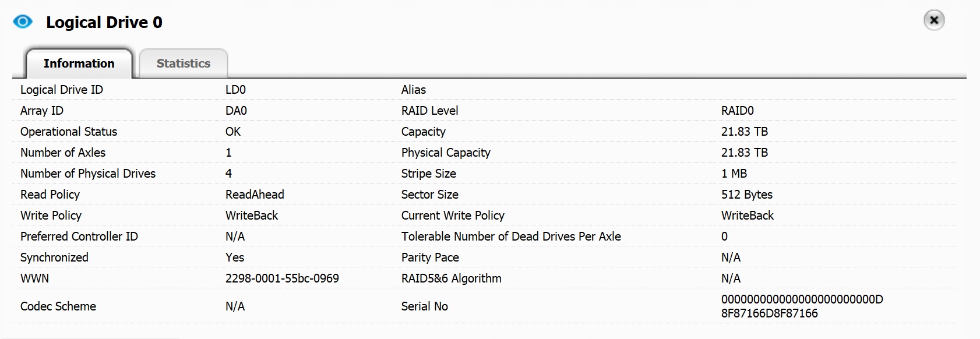980x339 pixels.
Task: Click the Stripe Size value 1 MB
Action: (x=734, y=174)
